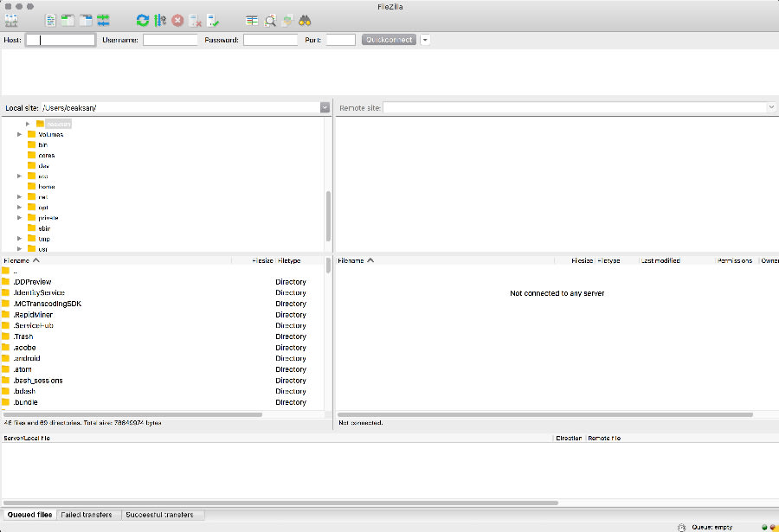Switch to the Queued files tab
Screen dimensions: 779x532
(x=29, y=515)
